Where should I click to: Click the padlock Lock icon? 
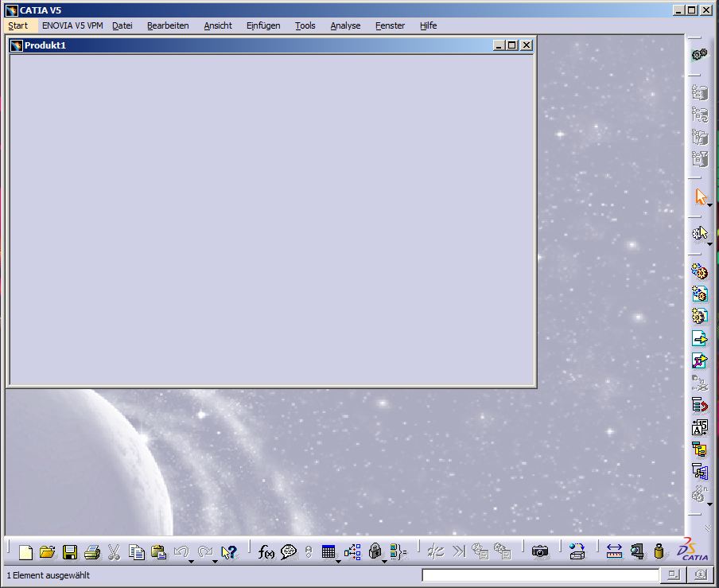(375, 551)
